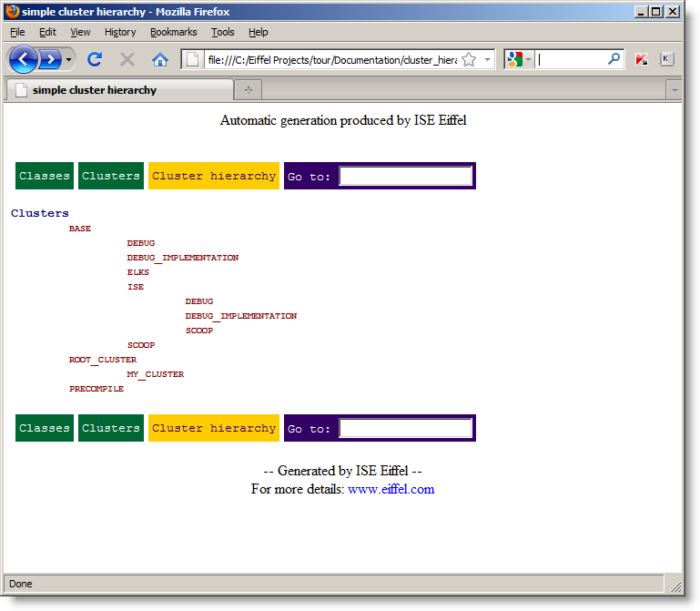The image size is (700, 611).
Task: Open a new tab button
Action: point(248,90)
